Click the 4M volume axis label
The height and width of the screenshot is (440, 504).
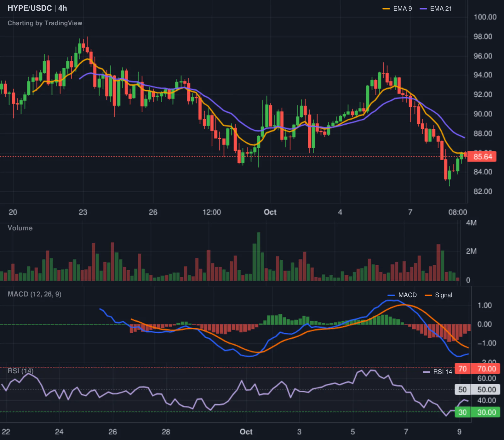coord(471,223)
